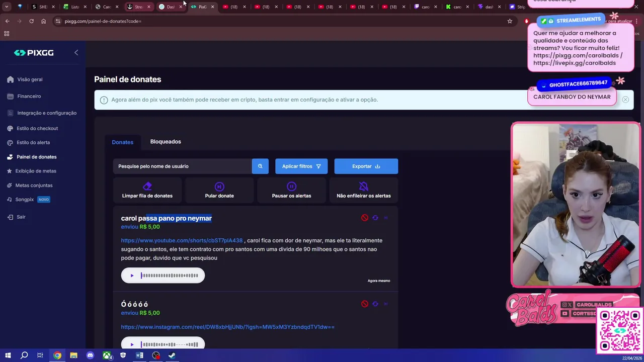
Task: Open the Xbox app from the taskbar
Action: (107, 355)
